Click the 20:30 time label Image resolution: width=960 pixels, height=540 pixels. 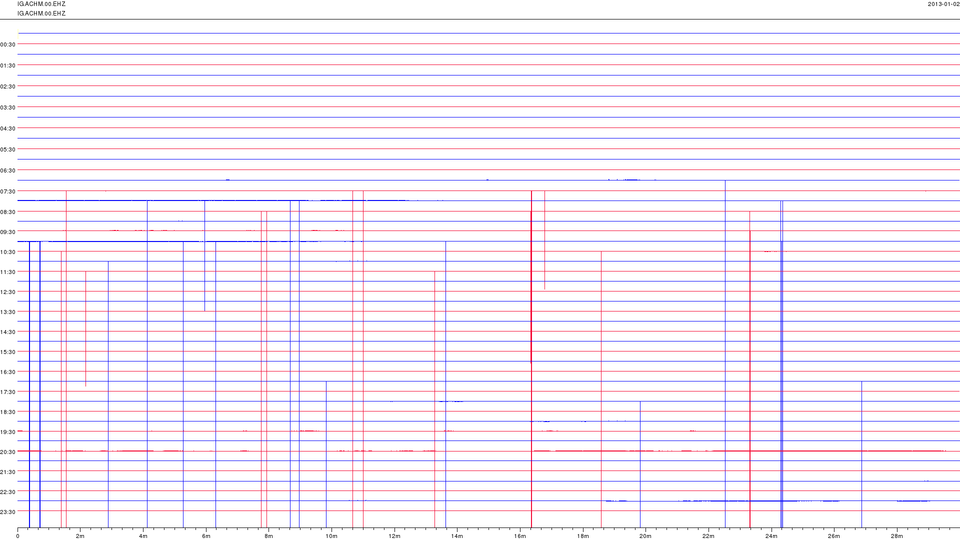(7, 452)
